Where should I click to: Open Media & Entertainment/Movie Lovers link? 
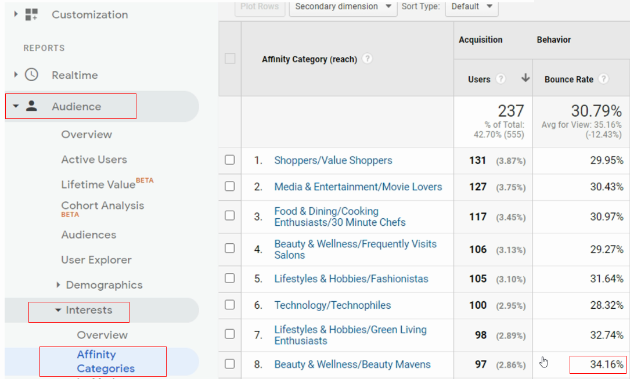358,187
